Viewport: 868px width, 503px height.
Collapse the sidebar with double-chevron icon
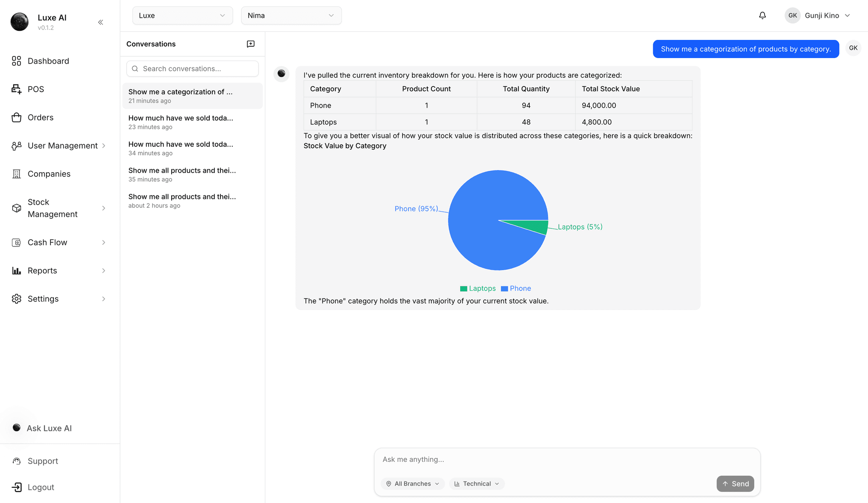(100, 22)
